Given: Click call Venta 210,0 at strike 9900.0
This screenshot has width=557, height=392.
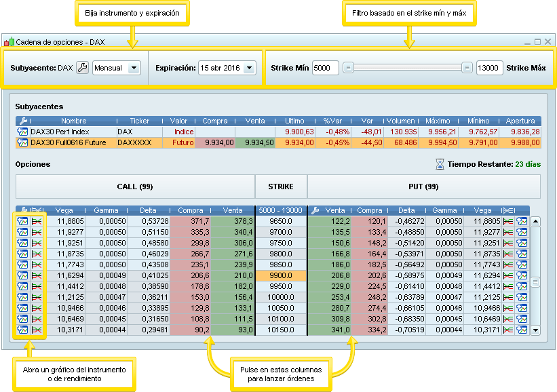Looking at the screenshot, I should pyautogui.click(x=233, y=275).
